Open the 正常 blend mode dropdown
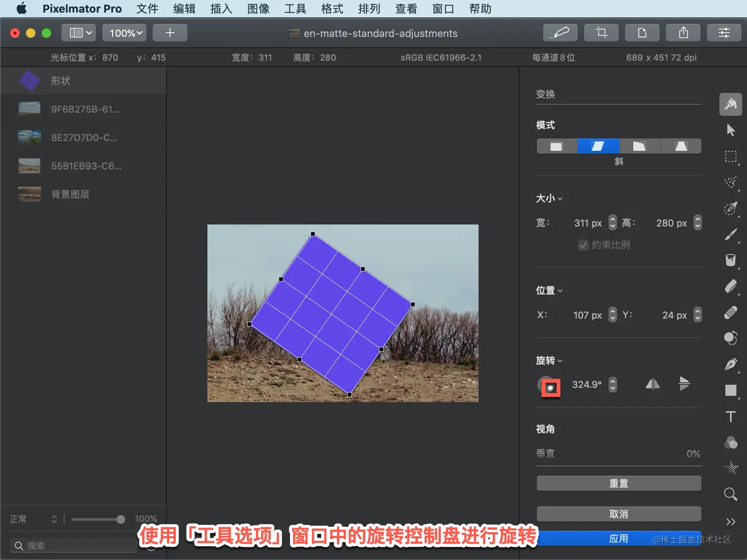This screenshot has height=560, width=747. pyautogui.click(x=34, y=519)
